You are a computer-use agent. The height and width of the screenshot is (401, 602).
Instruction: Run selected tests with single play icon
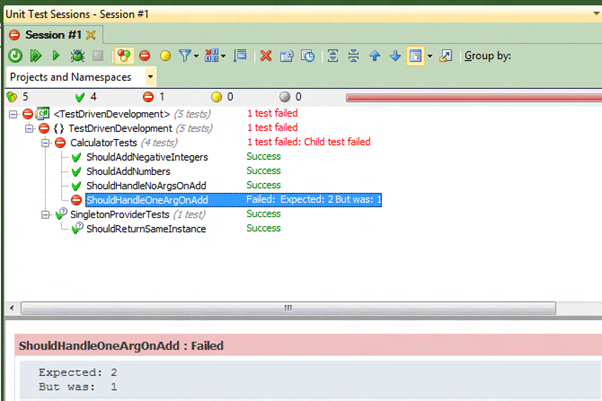(56, 56)
